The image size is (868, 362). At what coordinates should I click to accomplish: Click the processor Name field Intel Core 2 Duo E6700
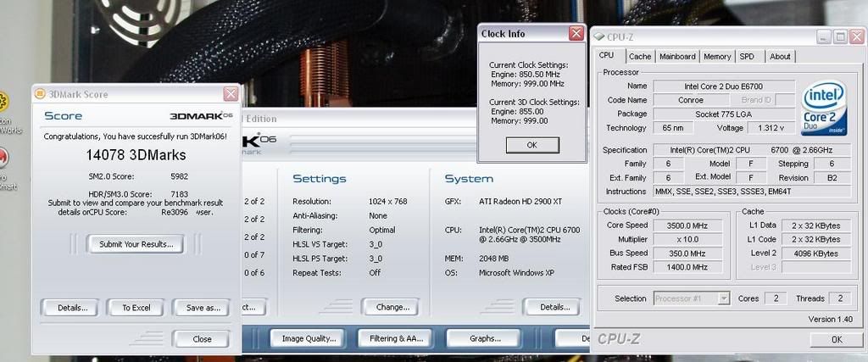pyautogui.click(x=724, y=86)
